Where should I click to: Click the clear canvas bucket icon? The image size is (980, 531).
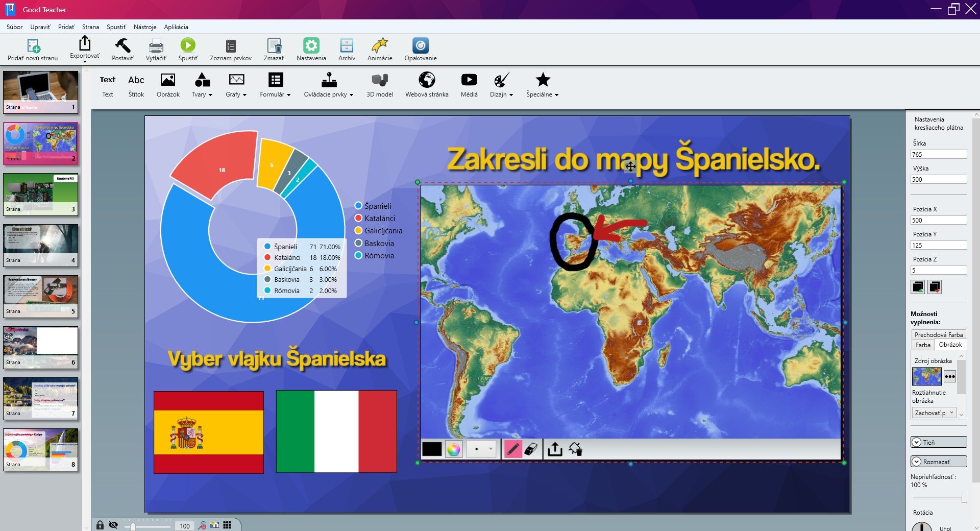point(575,449)
